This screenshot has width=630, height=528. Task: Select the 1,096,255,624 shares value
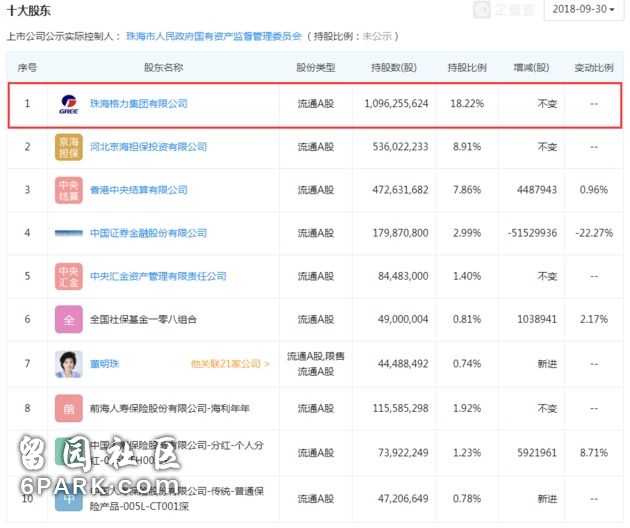(396, 104)
